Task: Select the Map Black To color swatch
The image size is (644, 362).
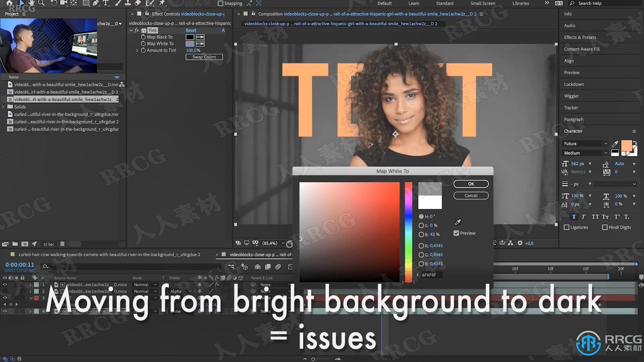Action: coord(189,37)
